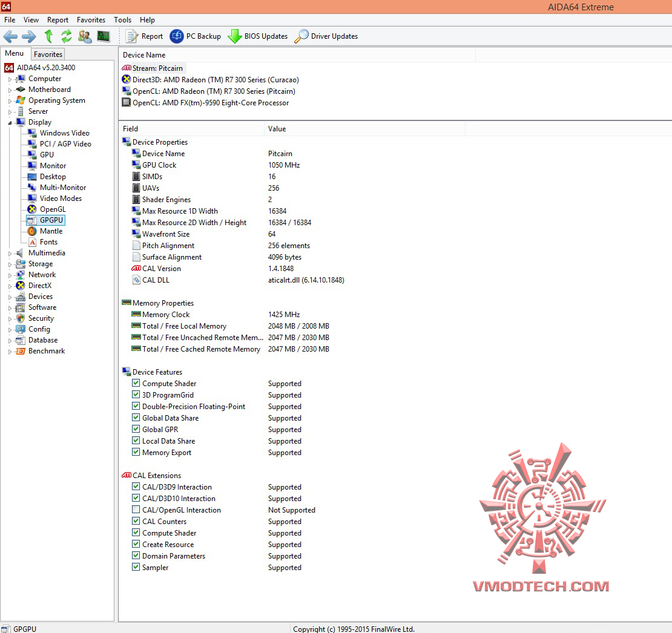This screenshot has height=633, width=672.
Task: Toggle the Memory Export checkbox
Action: coord(136,452)
